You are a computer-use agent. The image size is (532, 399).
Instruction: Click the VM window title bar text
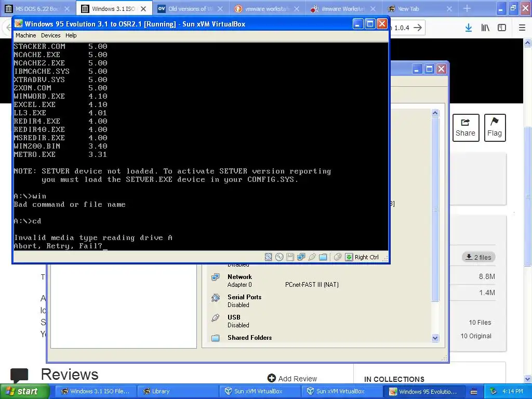(x=135, y=24)
